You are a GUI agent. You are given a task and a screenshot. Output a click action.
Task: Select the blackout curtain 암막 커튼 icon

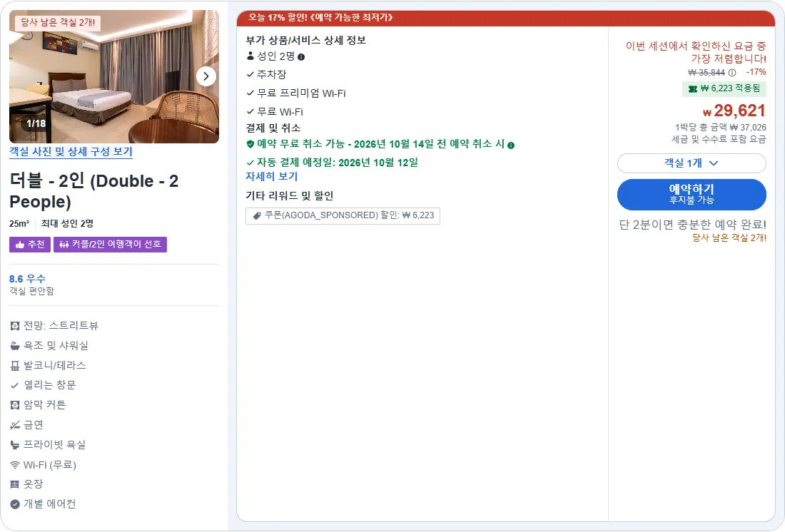15,405
